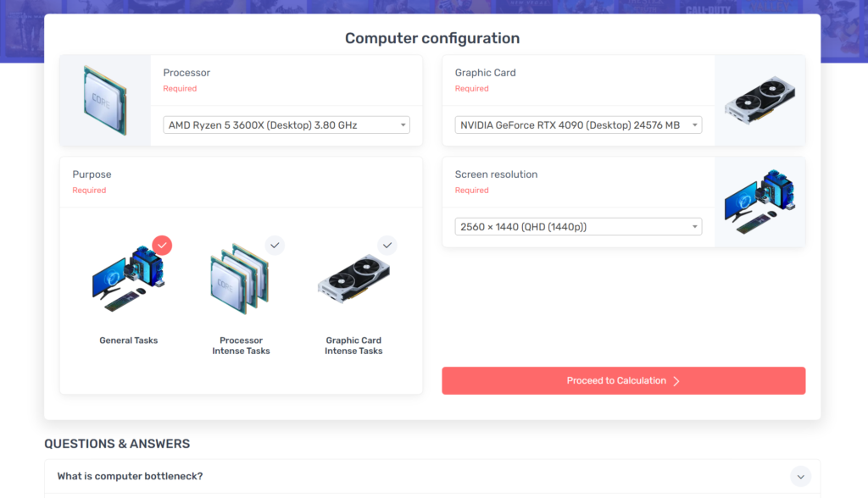
Task: Click the processor chip image
Action: tap(105, 100)
